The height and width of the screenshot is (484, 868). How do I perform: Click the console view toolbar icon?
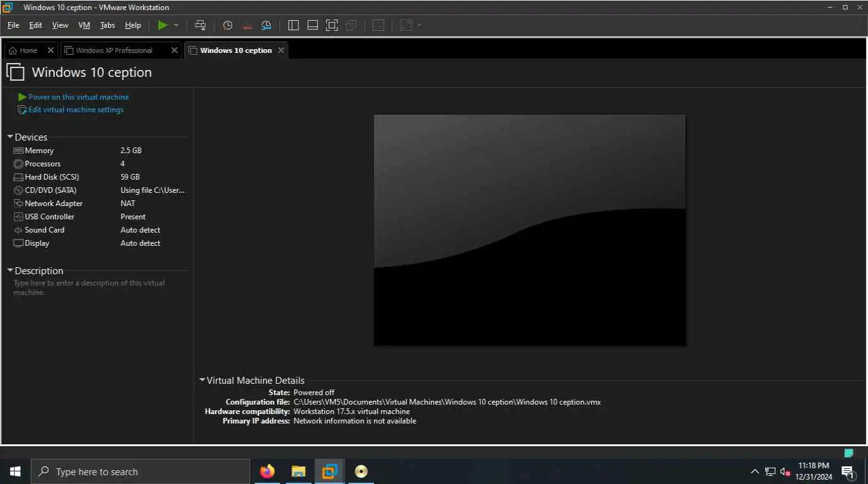[x=378, y=25]
